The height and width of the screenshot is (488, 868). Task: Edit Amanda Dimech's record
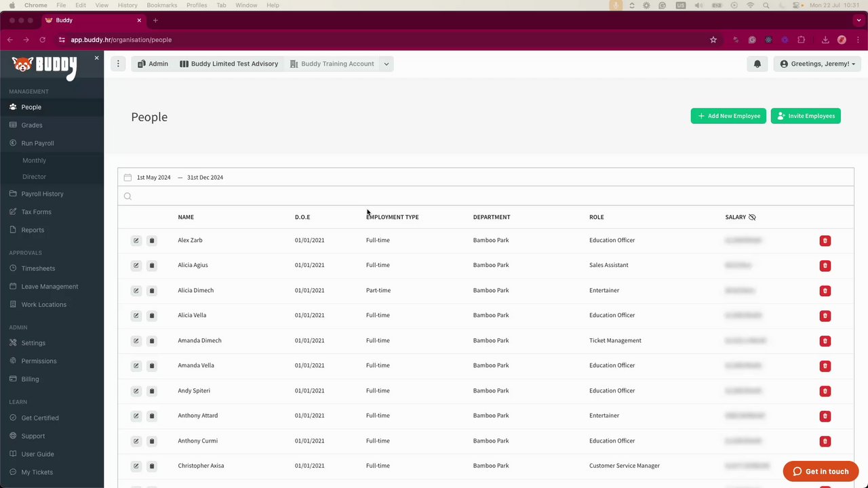[x=136, y=341]
